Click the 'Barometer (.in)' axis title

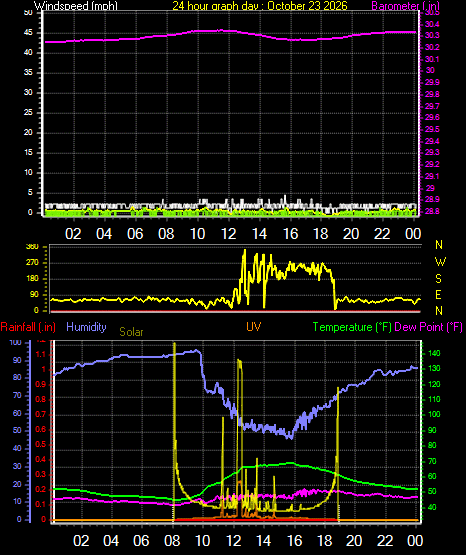point(405,6)
